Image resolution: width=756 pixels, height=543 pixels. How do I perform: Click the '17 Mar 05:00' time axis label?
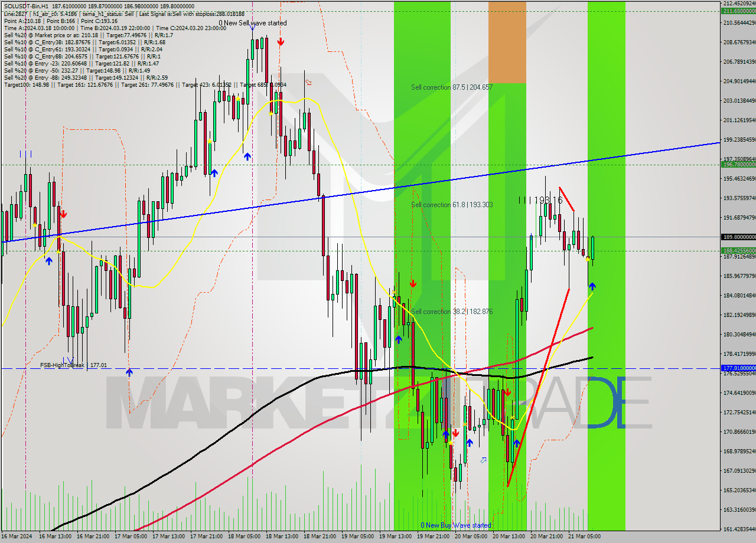click(x=131, y=537)
